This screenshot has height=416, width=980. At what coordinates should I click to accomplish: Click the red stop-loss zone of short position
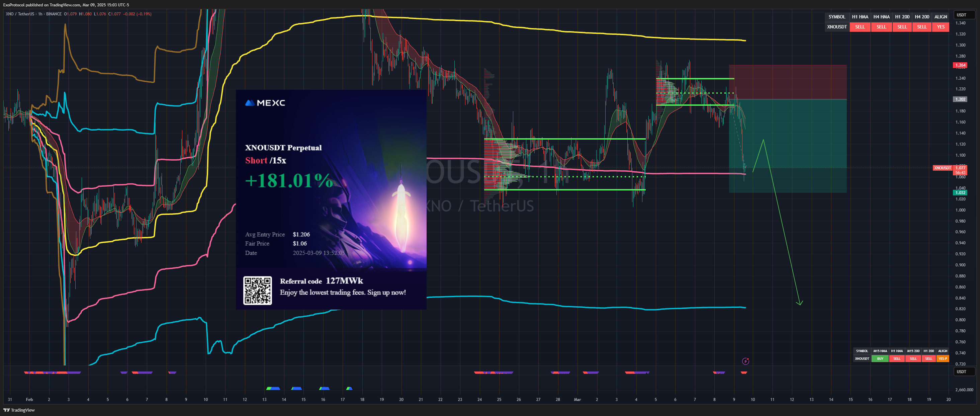788,82
